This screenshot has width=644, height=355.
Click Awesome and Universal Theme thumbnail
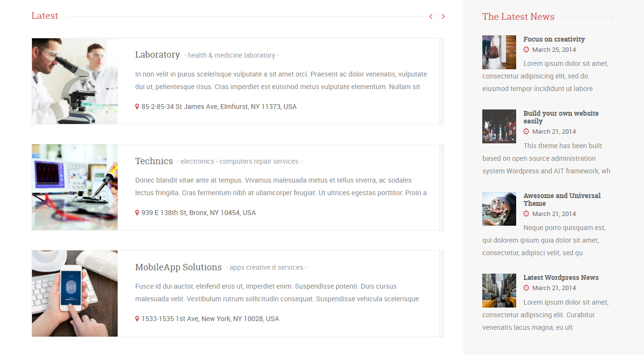pos(499,209)
